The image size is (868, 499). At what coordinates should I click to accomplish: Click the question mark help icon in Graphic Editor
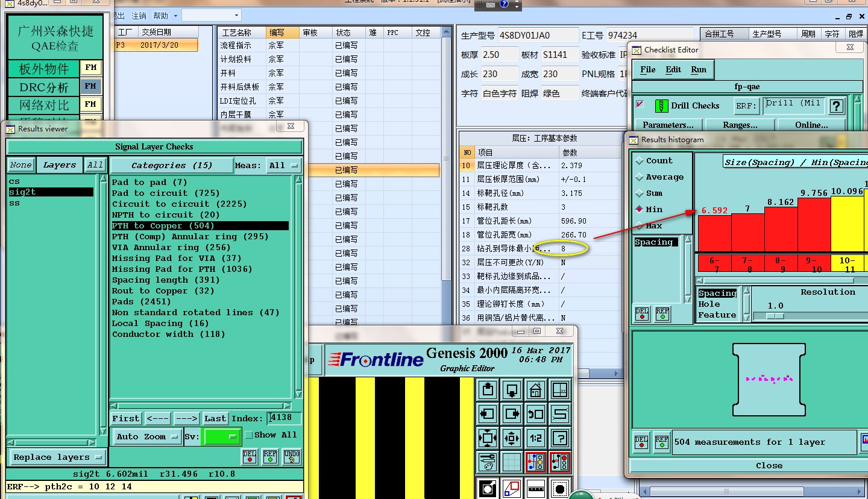click(561, 438)
